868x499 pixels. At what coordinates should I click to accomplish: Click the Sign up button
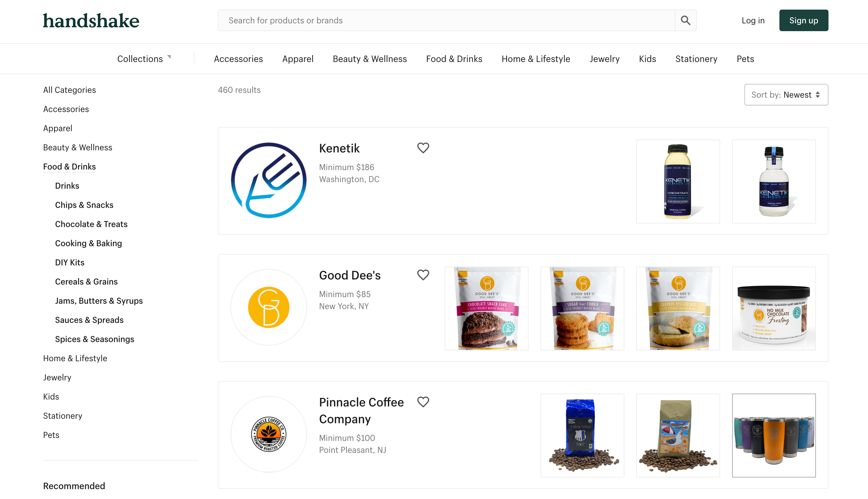804,21
